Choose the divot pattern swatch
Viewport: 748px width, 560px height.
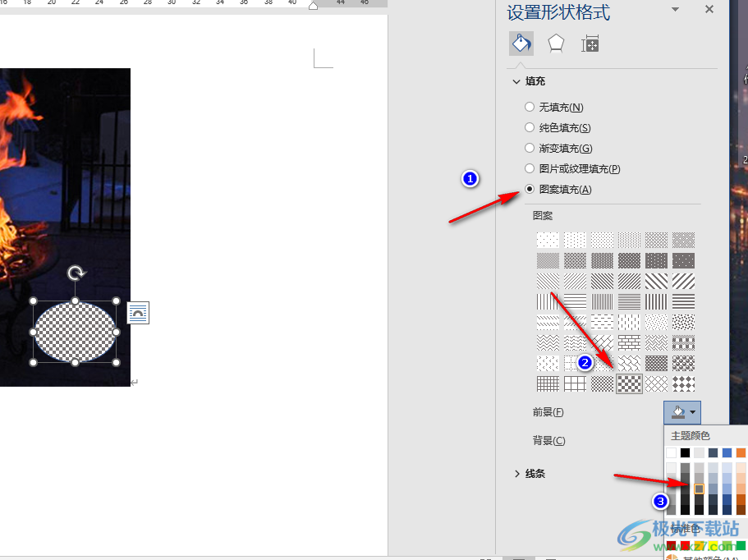[x=548, y=363]
